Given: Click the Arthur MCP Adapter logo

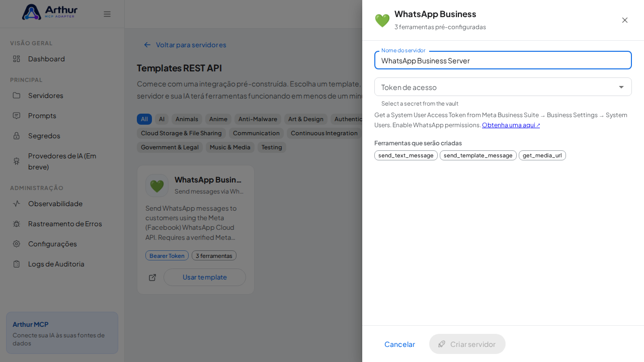Looking at the screenshot, I should tap(50, 12).
